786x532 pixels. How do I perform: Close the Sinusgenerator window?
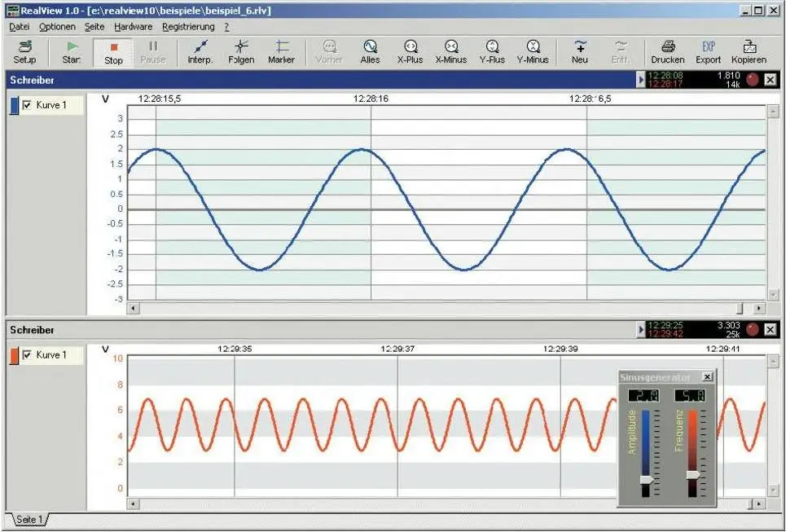click(707, 376)
